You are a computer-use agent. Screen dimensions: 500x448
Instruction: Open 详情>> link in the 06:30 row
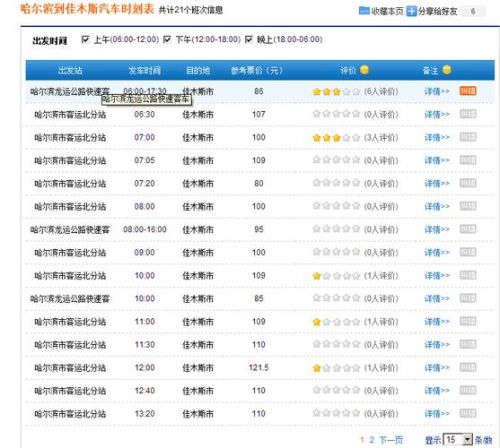437,114
